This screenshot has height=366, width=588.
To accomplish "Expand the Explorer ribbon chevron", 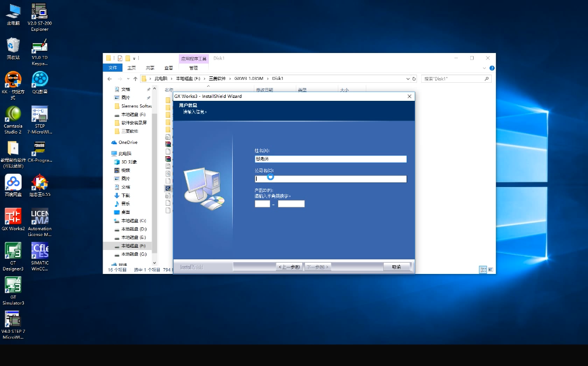I will tap(484, 68).
